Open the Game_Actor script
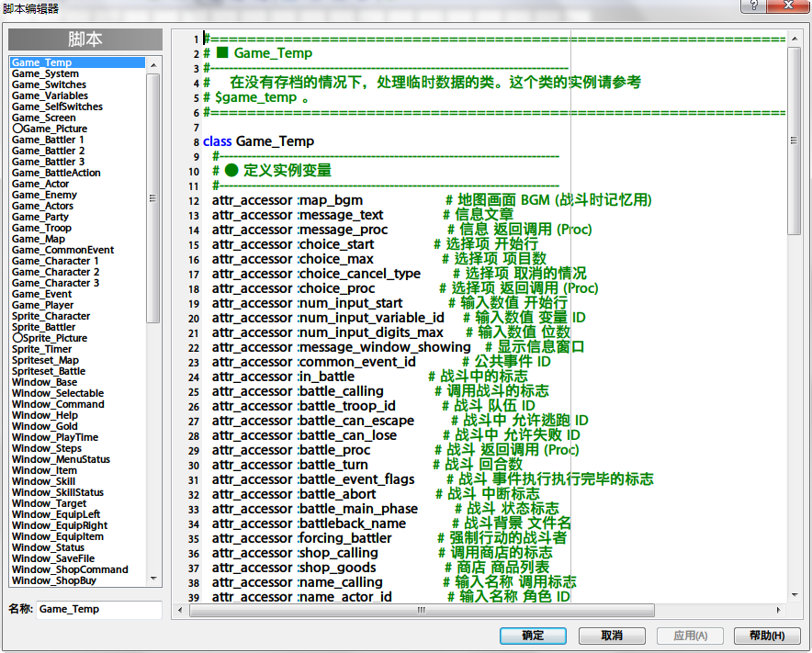Image resolution: width=812 pixels, height=653 pixels. pyautogui.click(x=40, y=184)
